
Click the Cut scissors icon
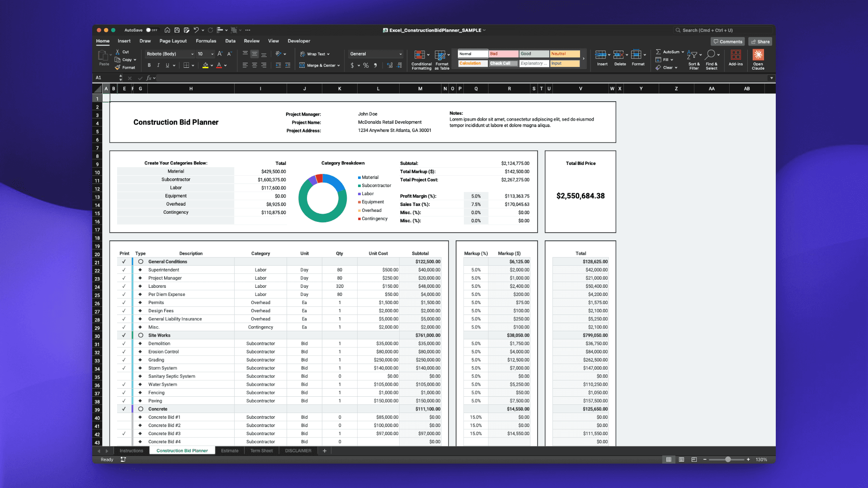point(118,52)
